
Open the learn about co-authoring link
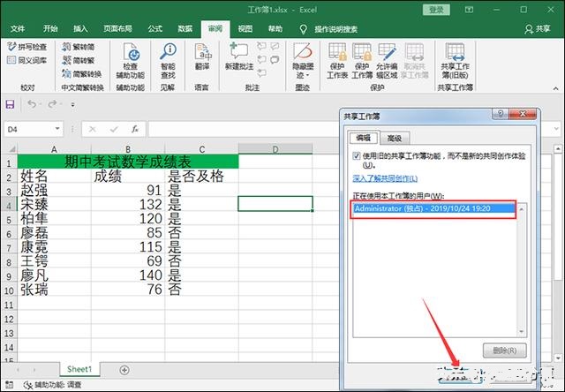(x=385, y=178)
